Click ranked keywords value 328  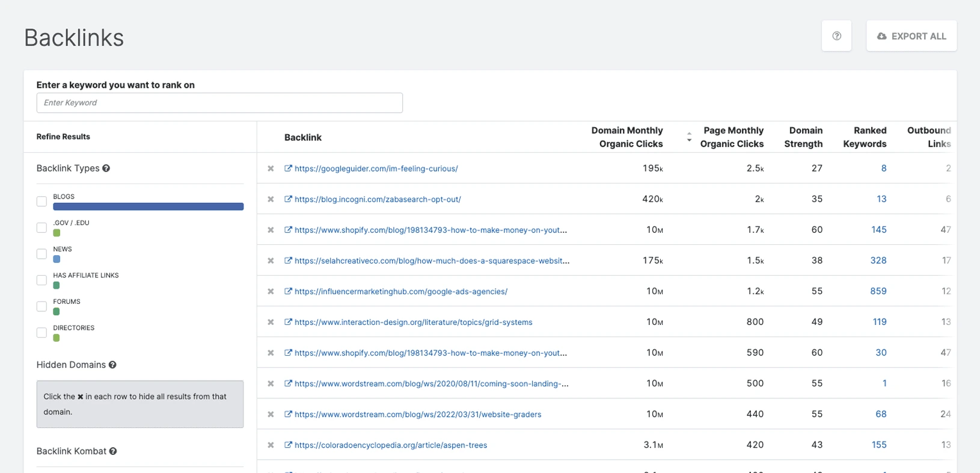878,261
